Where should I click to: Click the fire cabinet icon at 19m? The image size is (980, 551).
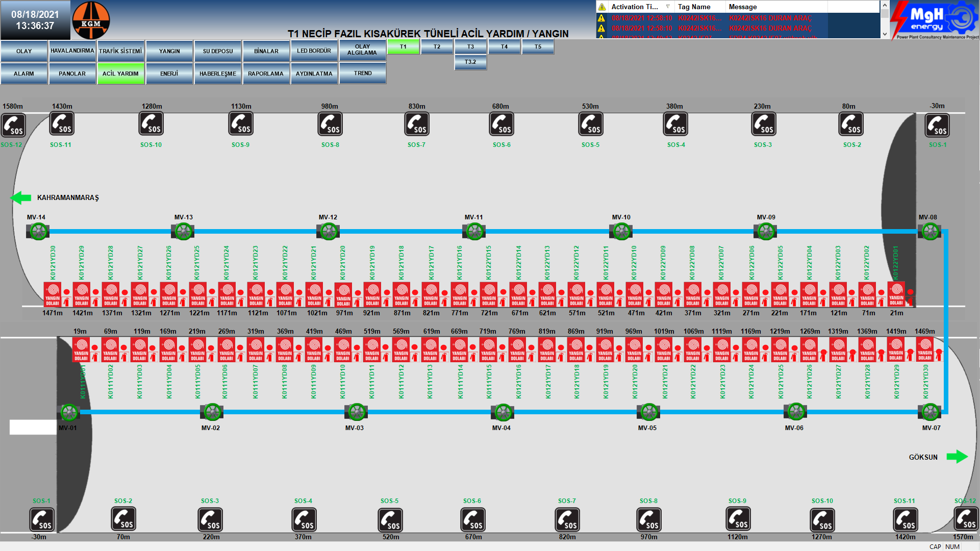click(x=81, y=349)
